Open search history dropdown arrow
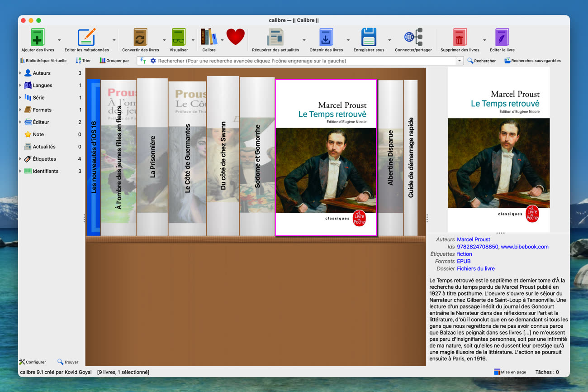 tap(460, 61)
